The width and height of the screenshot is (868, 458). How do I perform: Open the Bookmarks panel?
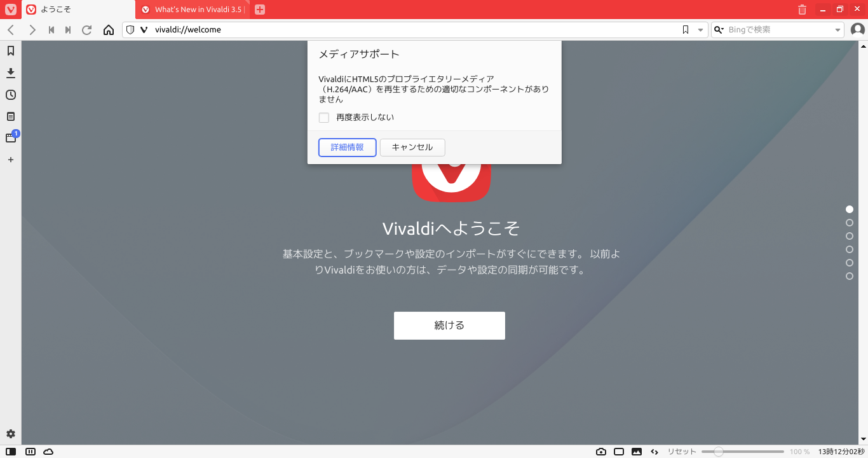coord(11,51)
